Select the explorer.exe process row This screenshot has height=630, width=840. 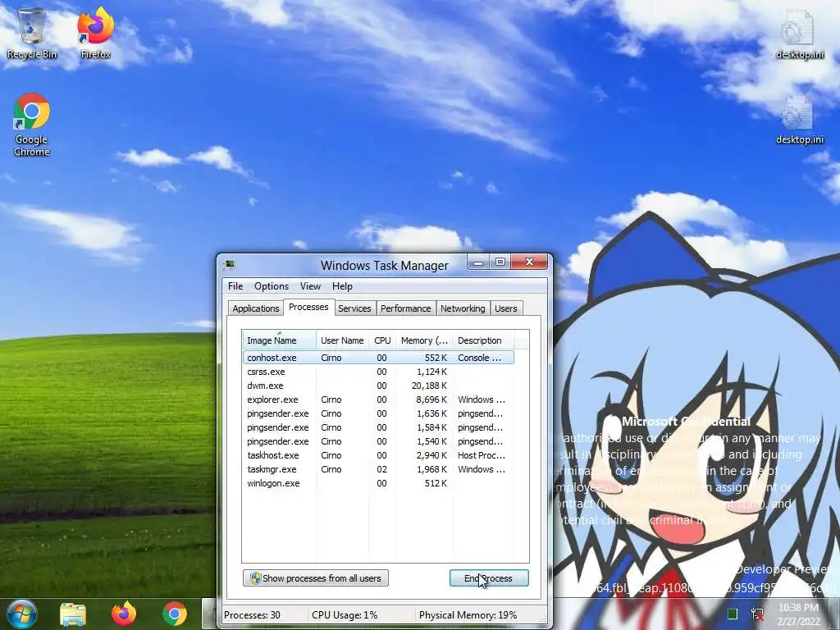378,399
